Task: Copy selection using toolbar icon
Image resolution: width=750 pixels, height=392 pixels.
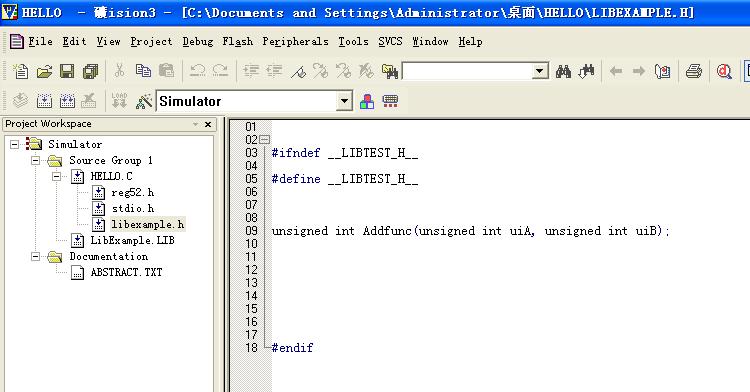Action: (x=143, y=71)
